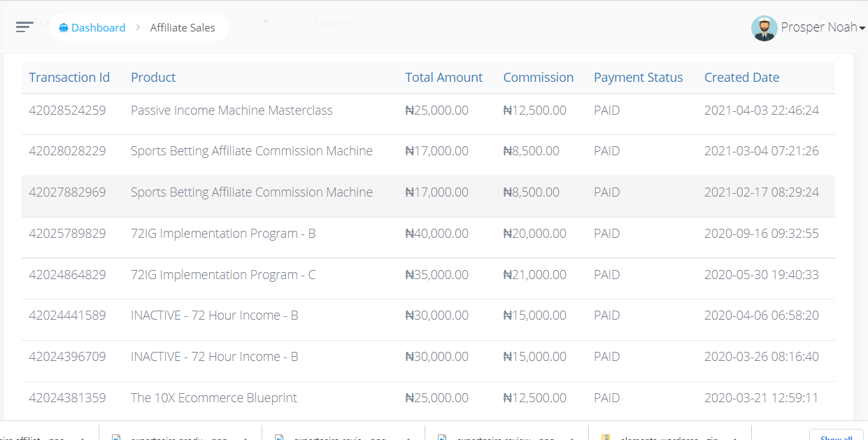Select the Affiliate Sales breadcrumb
The height and width of the screenshot is (440, 868).
pyautogui.click(x=183, y=28)
